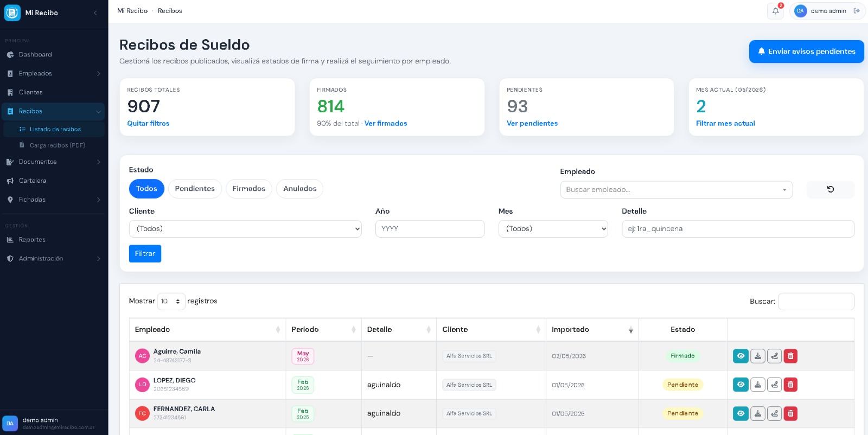868x435 pixels.
Task: Open the Cliente dropdown
Action: point(245,229)
